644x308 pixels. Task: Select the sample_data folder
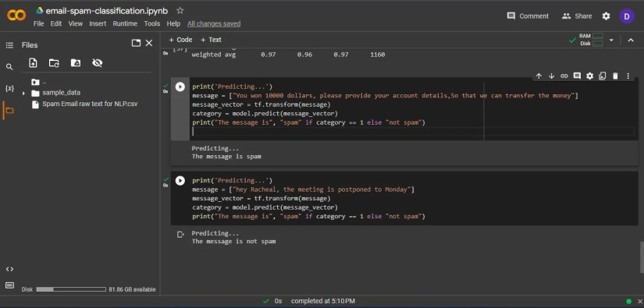[x=61, y=93]
